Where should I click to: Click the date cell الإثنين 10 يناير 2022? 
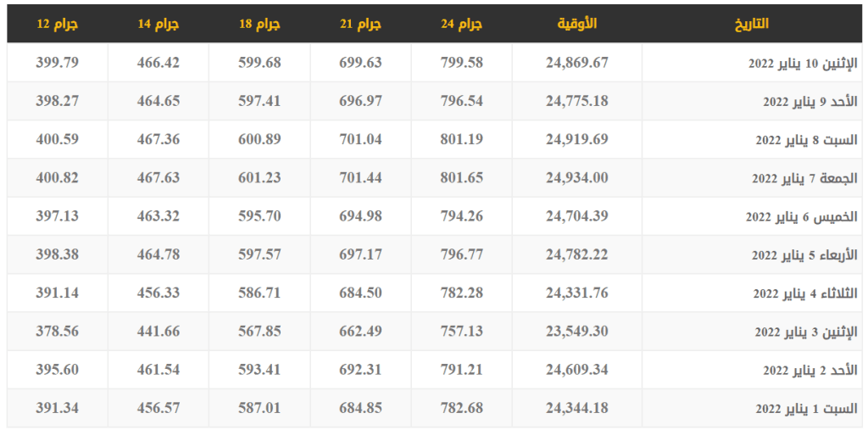click(x=802, y=64)
